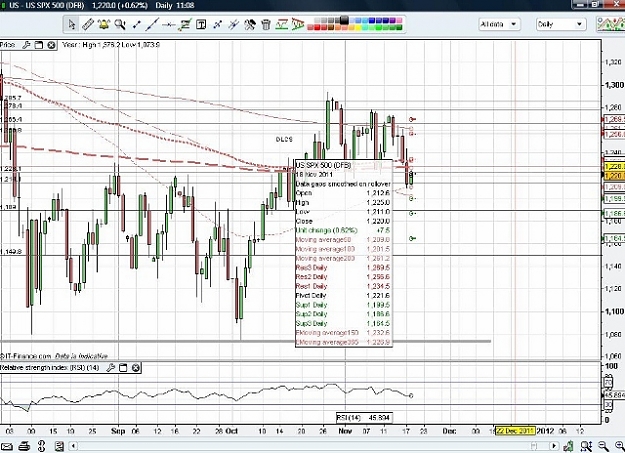Viewport: 625px width, 453px height.
Task: Close the Price panel
Action: point(51,45)
